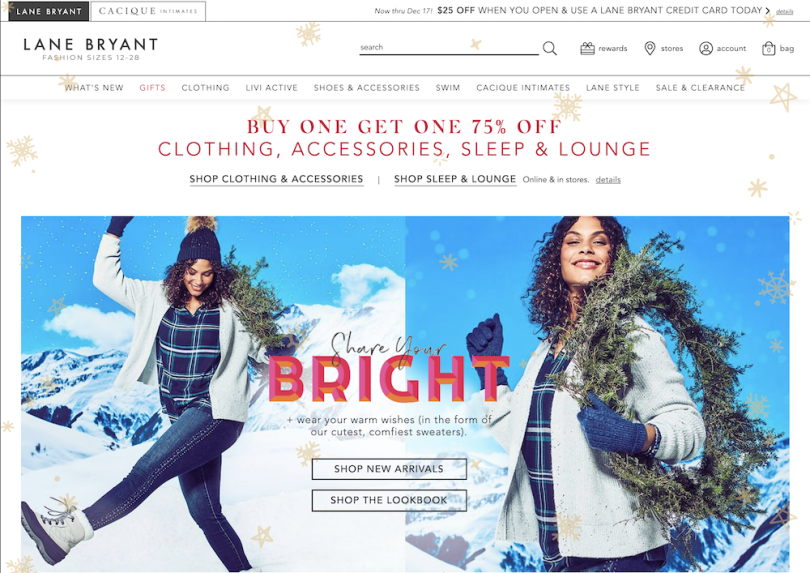
Task: Click into the search input field
Action: click(x=449, y=48)
